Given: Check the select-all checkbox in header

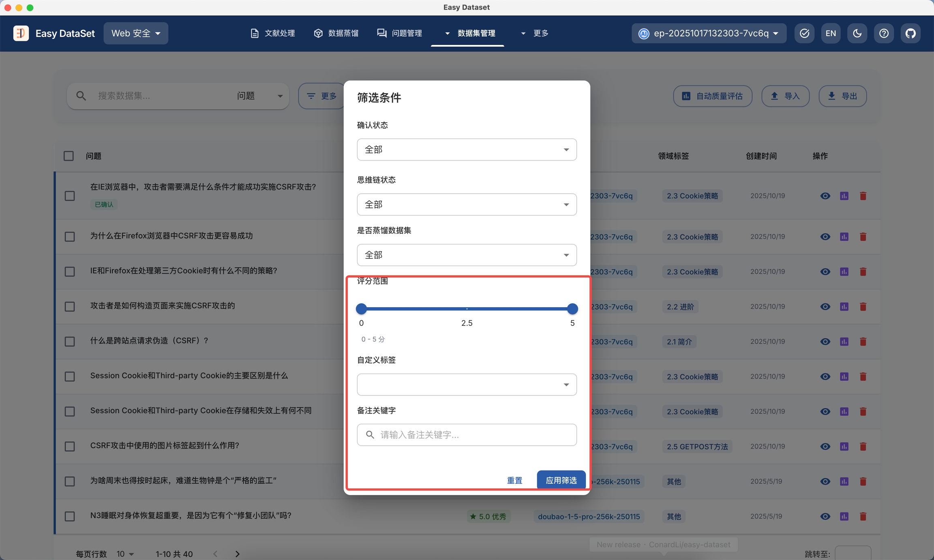Looking at the screenshot, I should pos(69,156).
